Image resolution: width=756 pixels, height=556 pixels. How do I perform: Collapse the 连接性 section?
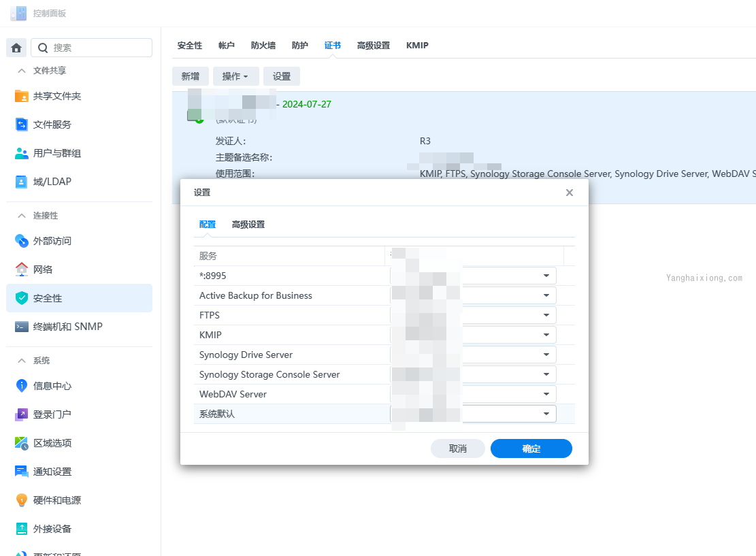pos(22,216)
